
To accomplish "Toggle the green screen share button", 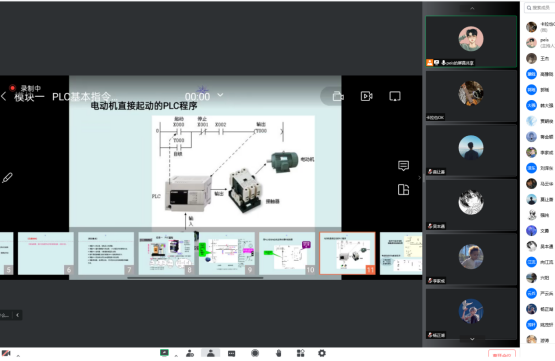I will point(164,353).
